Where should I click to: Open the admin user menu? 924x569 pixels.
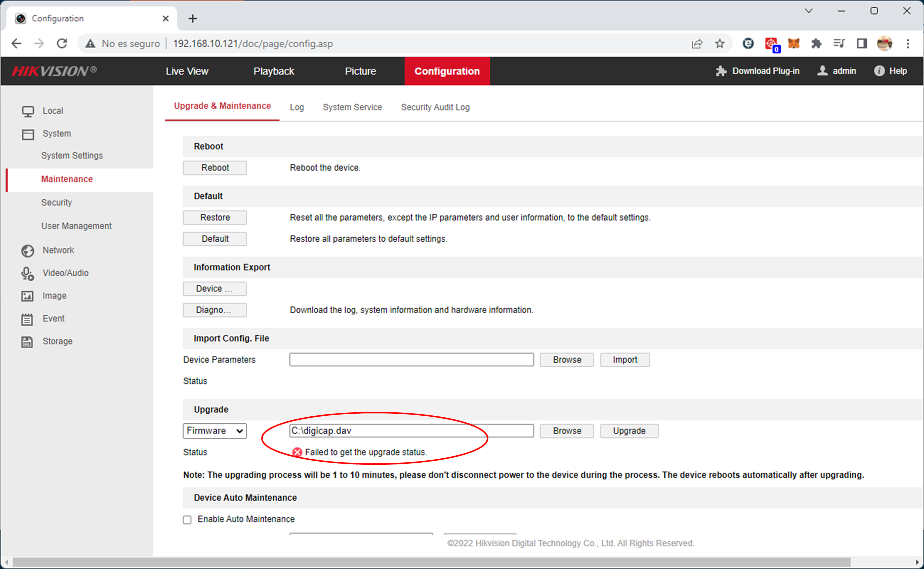pyautogui.click(x=837, y=71)
